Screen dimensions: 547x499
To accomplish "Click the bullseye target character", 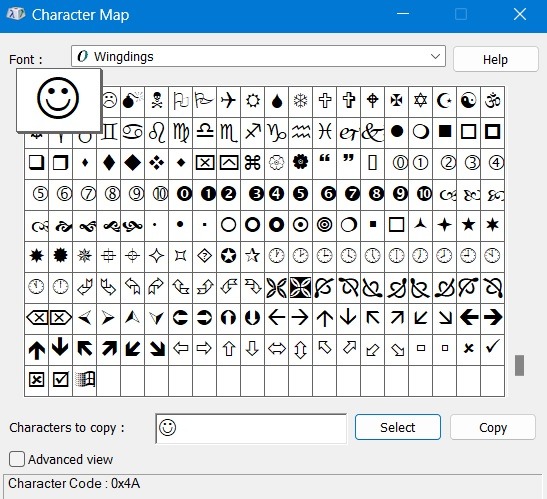I will point(324,225).
